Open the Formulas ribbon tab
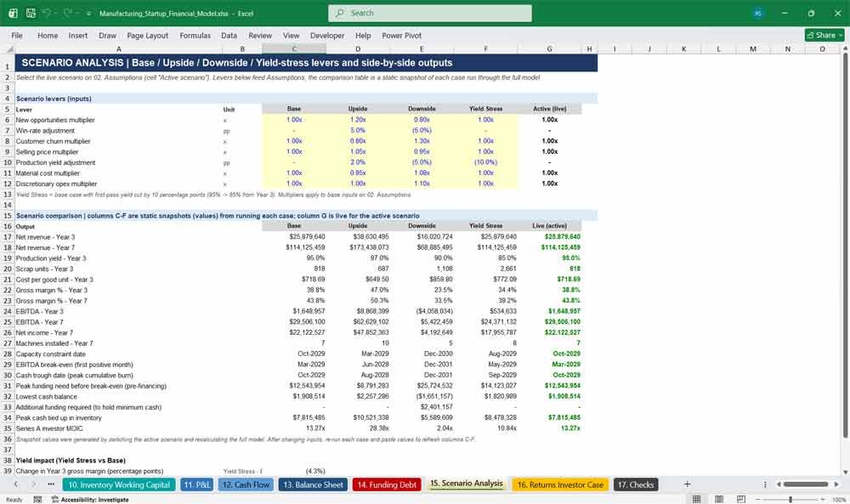The width and height of the screenshot is (850, 504). tap(195, 35)
